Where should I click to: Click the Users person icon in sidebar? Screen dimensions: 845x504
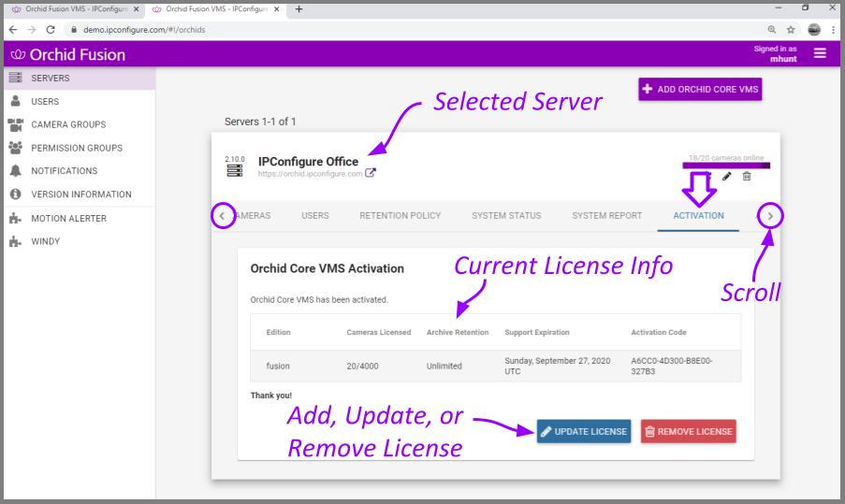(16, 101)
